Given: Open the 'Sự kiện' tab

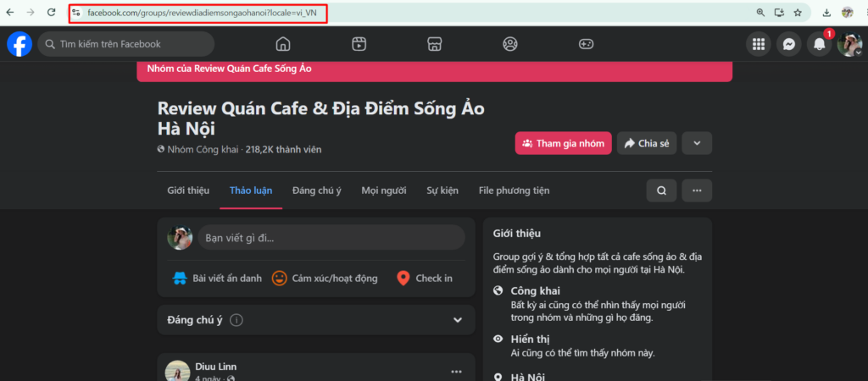Looking at the screenshot, I should [442, 190].
